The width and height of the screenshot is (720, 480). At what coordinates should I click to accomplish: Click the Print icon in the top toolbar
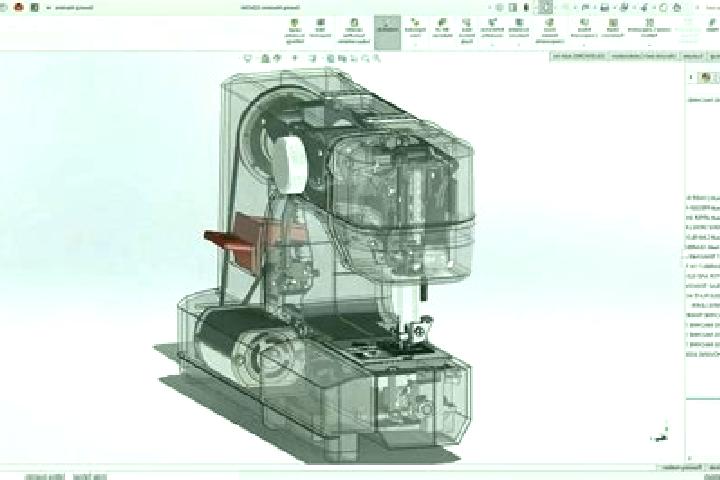(624, 7)
